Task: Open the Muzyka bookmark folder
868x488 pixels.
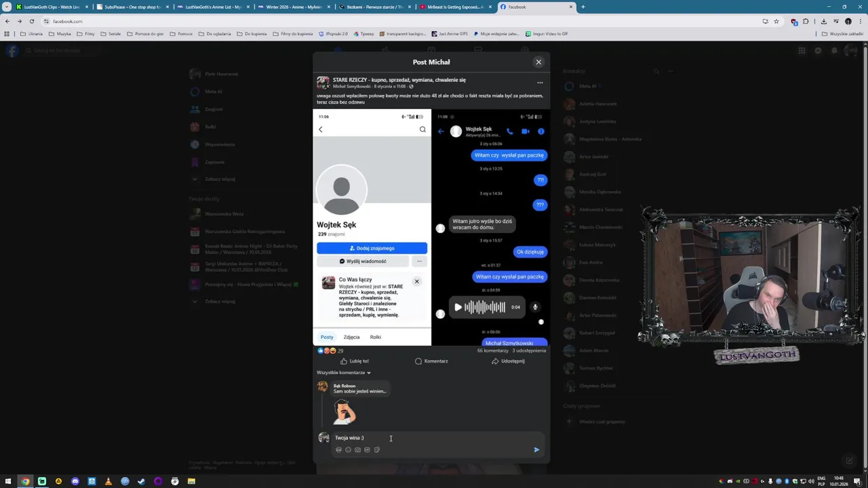Action: (60, 33)
